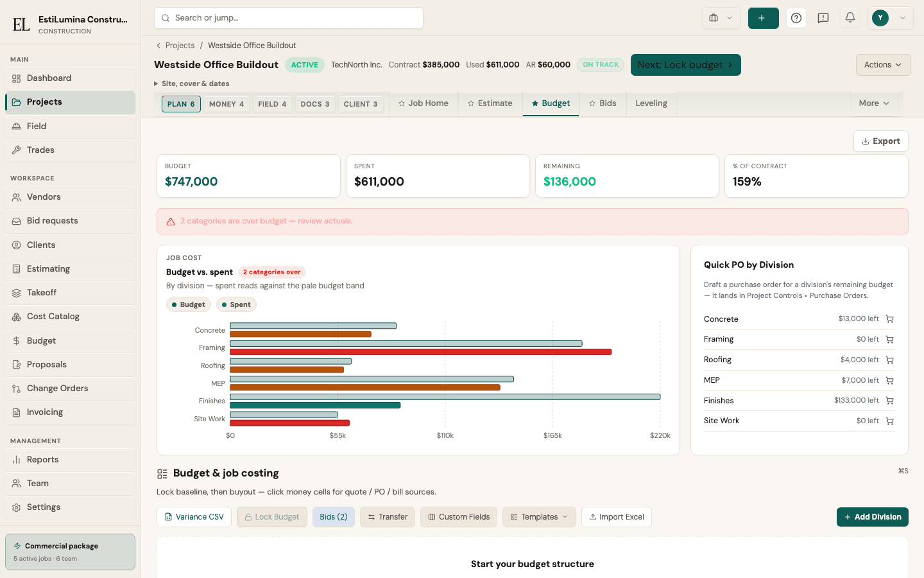Click the star icon on Job Home tab
924x578 pixels.
[402, 103]
